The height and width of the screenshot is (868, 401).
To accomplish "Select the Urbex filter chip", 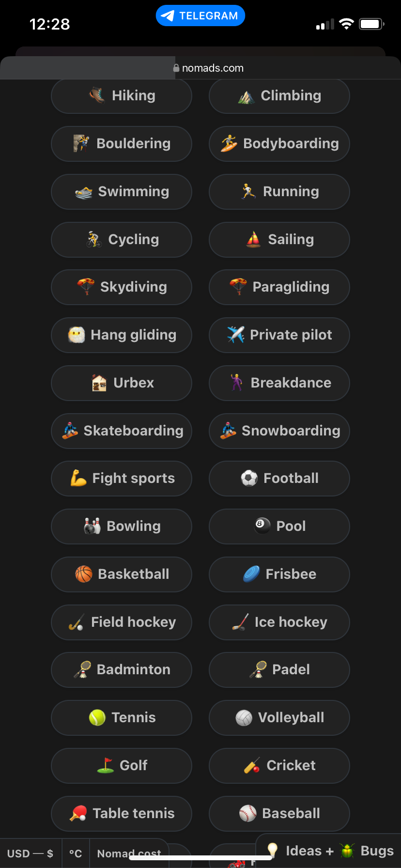I will coord(122,383).
